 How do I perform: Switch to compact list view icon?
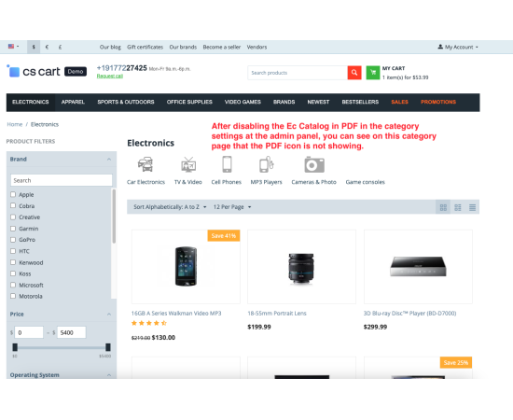tap(472, 207)
